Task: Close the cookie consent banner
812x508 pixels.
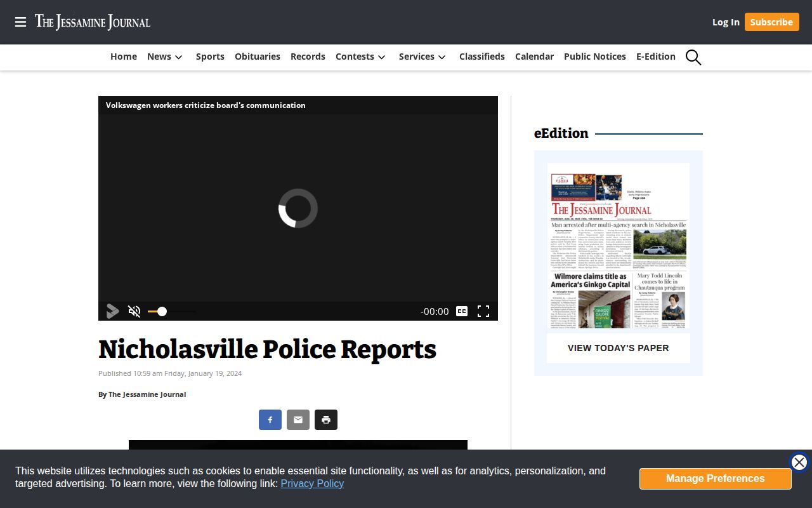Action: [x=799, y=462]
